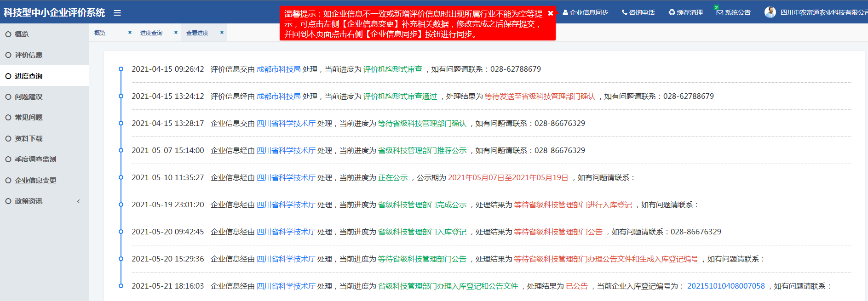Click the timeline marker for 2021-05-10 entry
This screenshot has height=301, width=868.
coord(121,177)
